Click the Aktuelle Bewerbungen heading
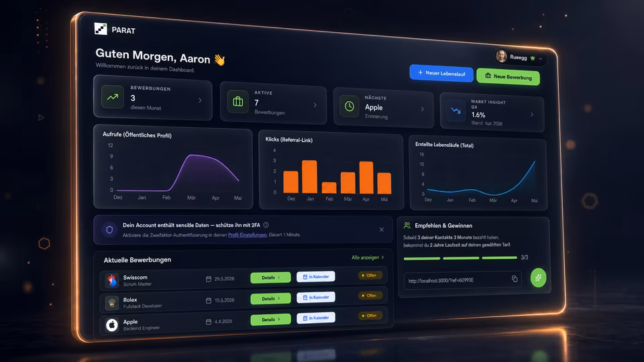The image size is (644, 362). [137, 260]
